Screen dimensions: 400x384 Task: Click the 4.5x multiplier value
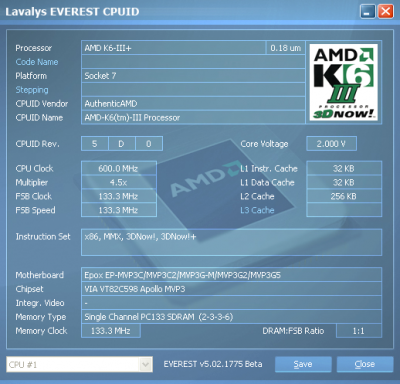pyautogui.click(x=119, y=183)
